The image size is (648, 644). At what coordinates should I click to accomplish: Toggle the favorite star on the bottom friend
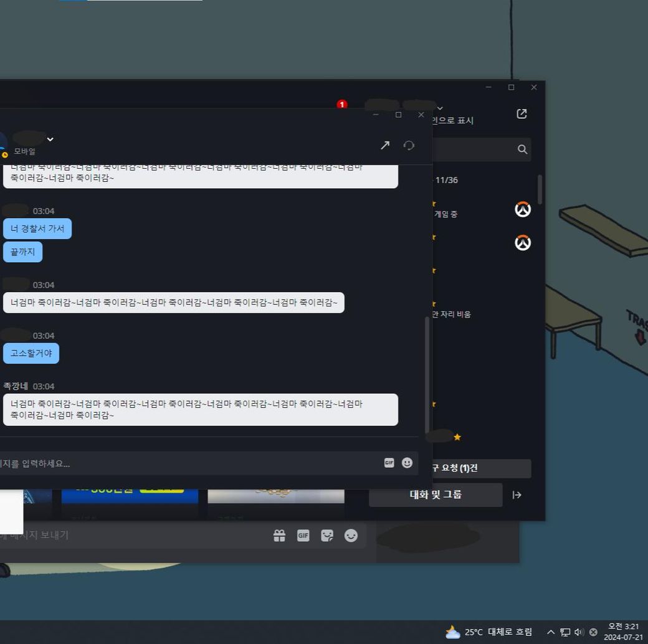click(457, 437)
